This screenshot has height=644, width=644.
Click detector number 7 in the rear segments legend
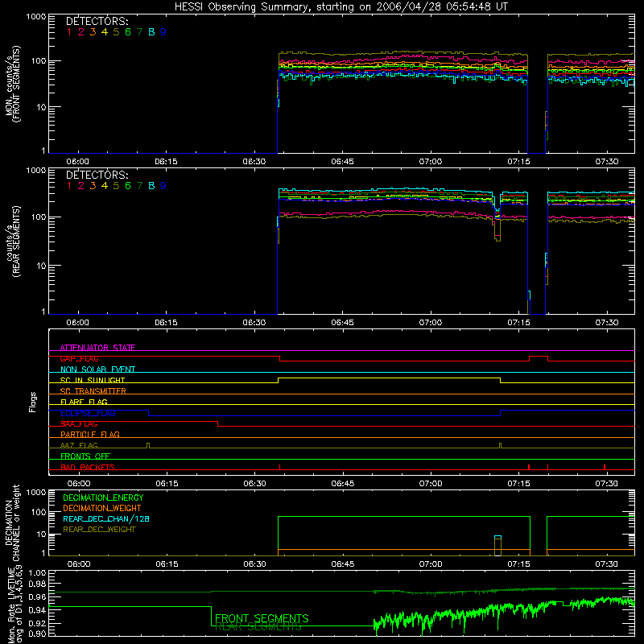coord(139,186)
